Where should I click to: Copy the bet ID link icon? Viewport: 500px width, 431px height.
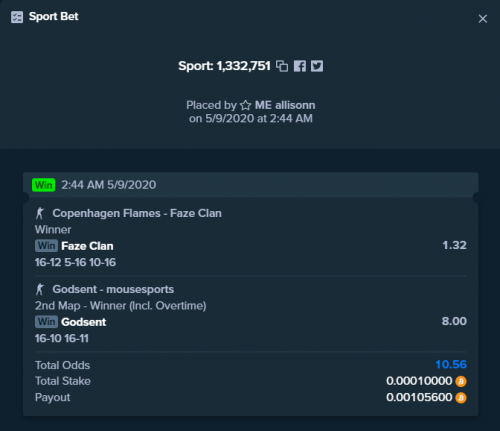(282, 66)
